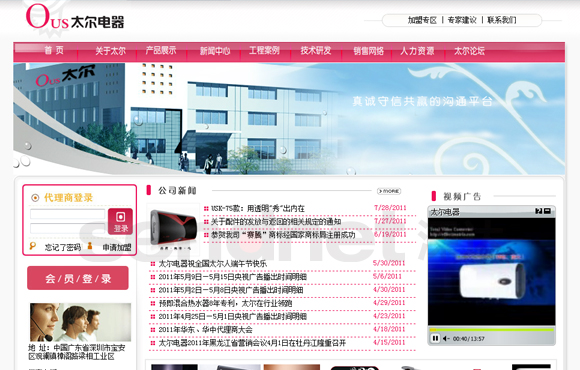Open the 忘记了密码 link
This screenshot has height=370, width=580.
63,248
